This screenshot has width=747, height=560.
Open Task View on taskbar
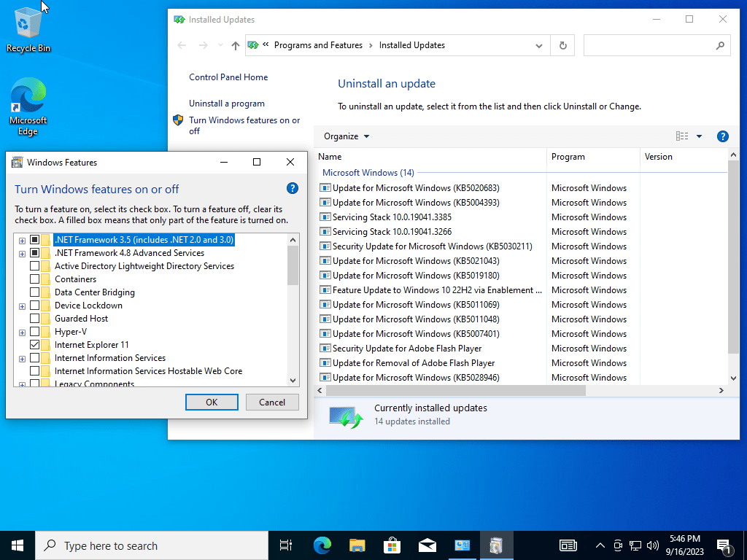click(x=286, y=545)
